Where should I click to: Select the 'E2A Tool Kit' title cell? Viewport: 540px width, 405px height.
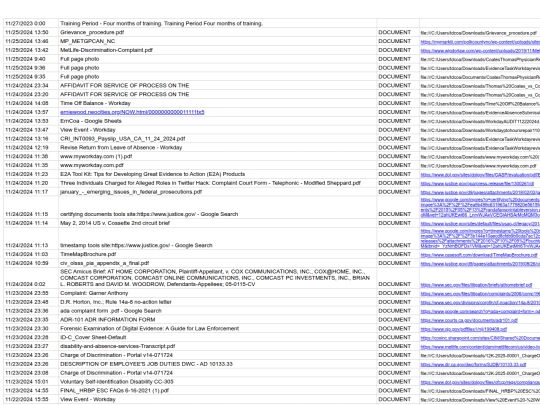point(217,174)
